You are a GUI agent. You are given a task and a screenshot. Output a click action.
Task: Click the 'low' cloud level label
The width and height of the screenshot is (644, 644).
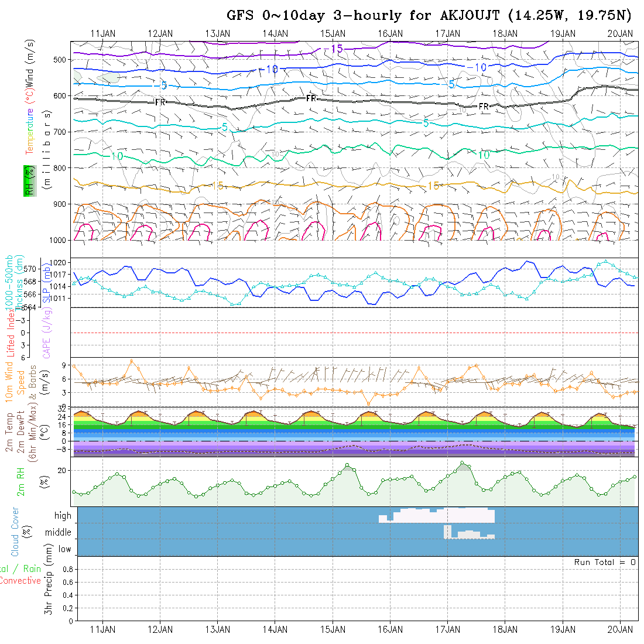pos(64,549)
